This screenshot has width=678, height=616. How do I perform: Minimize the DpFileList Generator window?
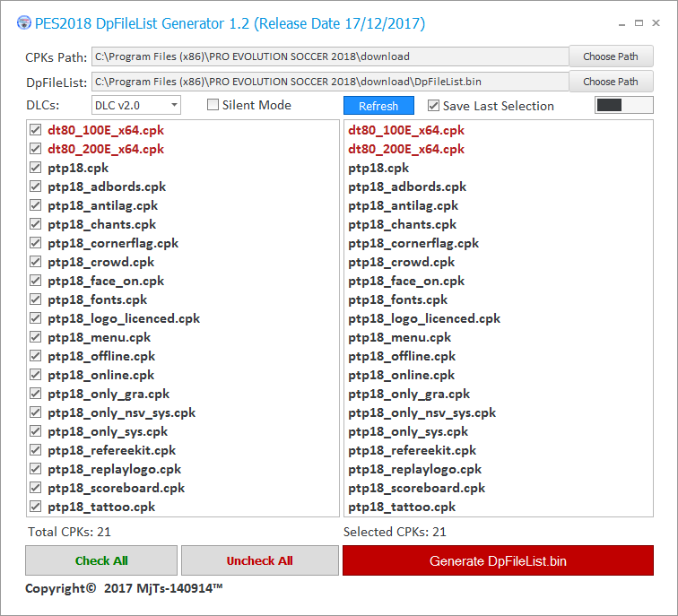pyautogui.click(x=621, y=24)
